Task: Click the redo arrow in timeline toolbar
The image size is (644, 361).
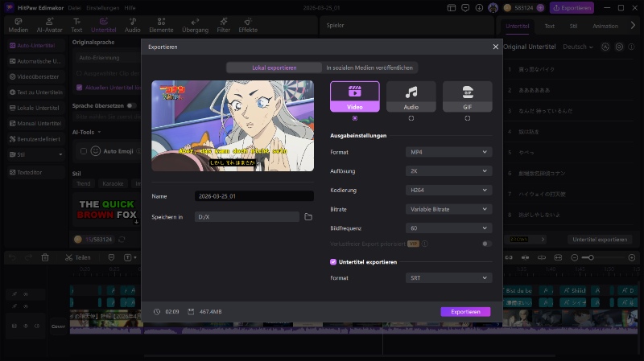Action: [x=28, y=257]
